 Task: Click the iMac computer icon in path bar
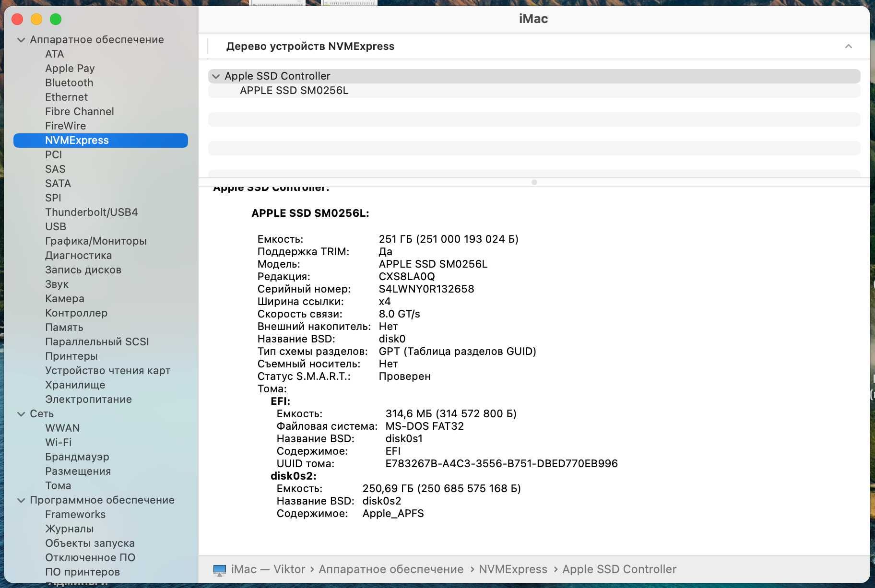[220, 570]
